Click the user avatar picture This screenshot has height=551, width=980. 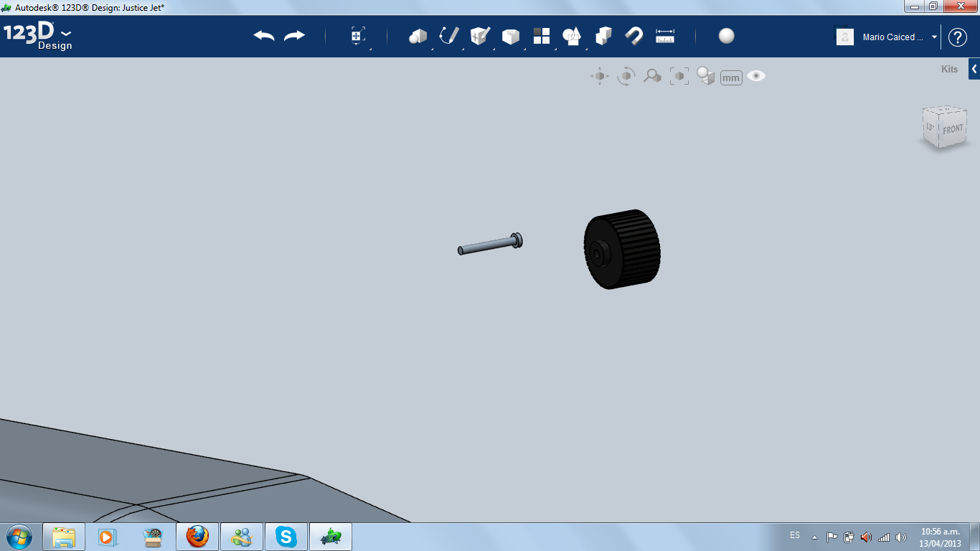(845, 37)
